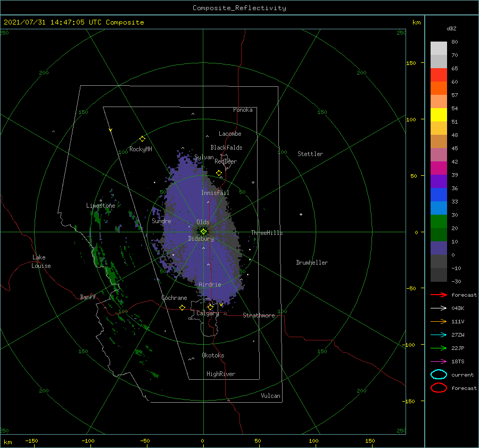This screenshot has height=448, width=479.
Task: Click the ThreeHills label
Action: [x=267, y=233]
